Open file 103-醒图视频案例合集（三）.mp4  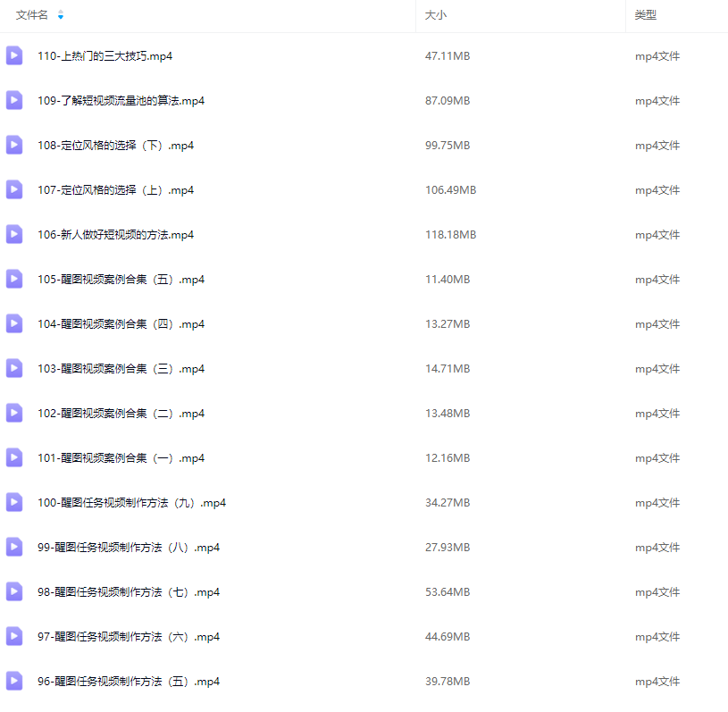click(x=121, y=369)
